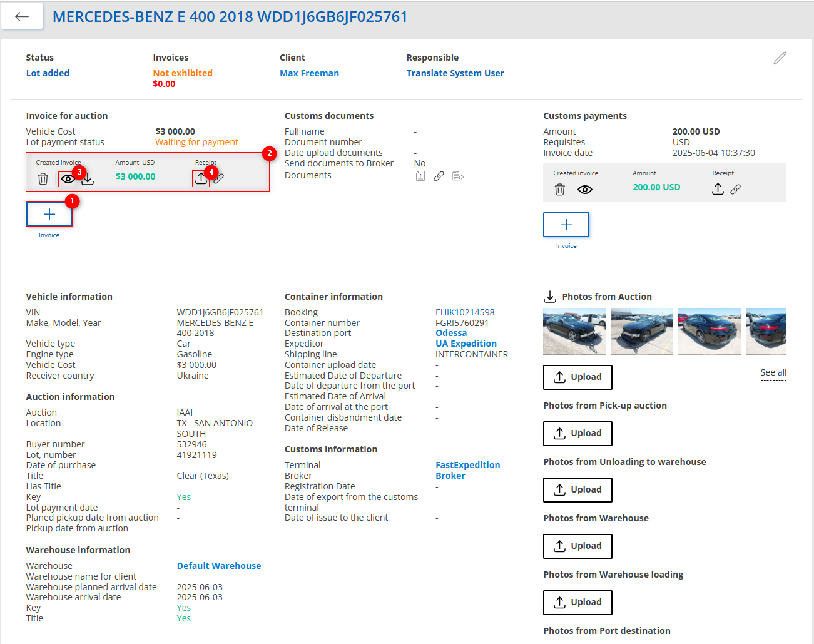The height and width of the screenshot is (644, 814).
Task: Open third auction photo thumbnail
Action: click(x=710, y=331)
